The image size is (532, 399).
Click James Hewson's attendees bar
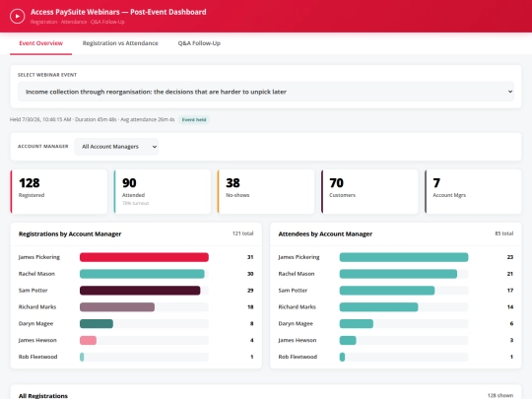tap(348, 340)
